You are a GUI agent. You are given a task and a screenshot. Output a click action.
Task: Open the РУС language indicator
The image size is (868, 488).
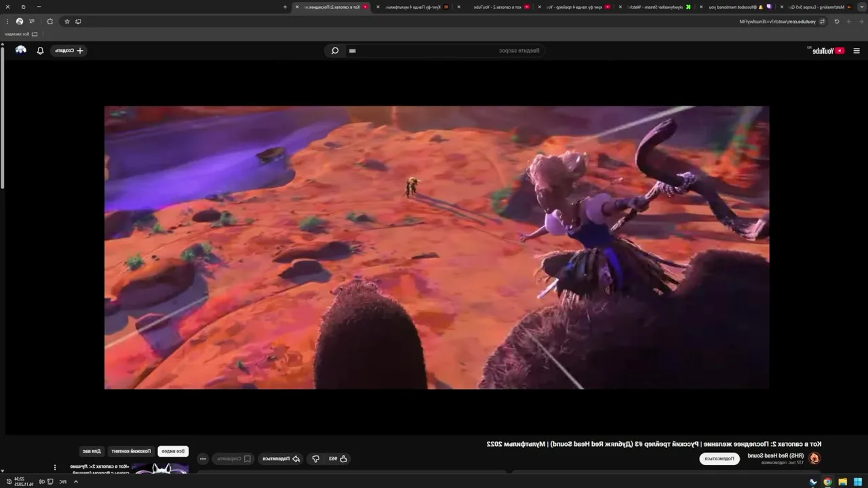(63, 482)
